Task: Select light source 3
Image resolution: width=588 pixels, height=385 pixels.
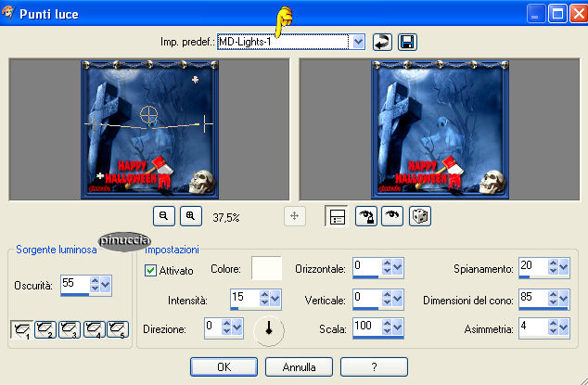Action: click(x=70, y=330)
